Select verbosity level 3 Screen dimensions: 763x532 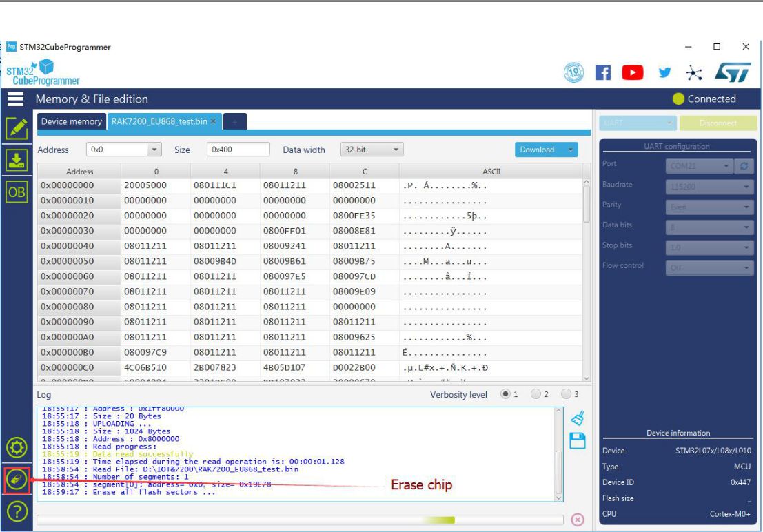pos(566,393)
